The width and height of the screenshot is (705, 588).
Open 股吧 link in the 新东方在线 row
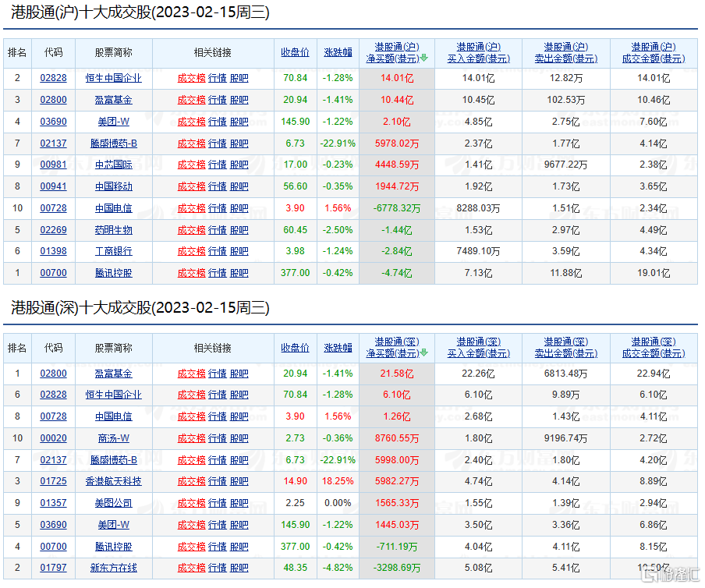click(239, 568)
